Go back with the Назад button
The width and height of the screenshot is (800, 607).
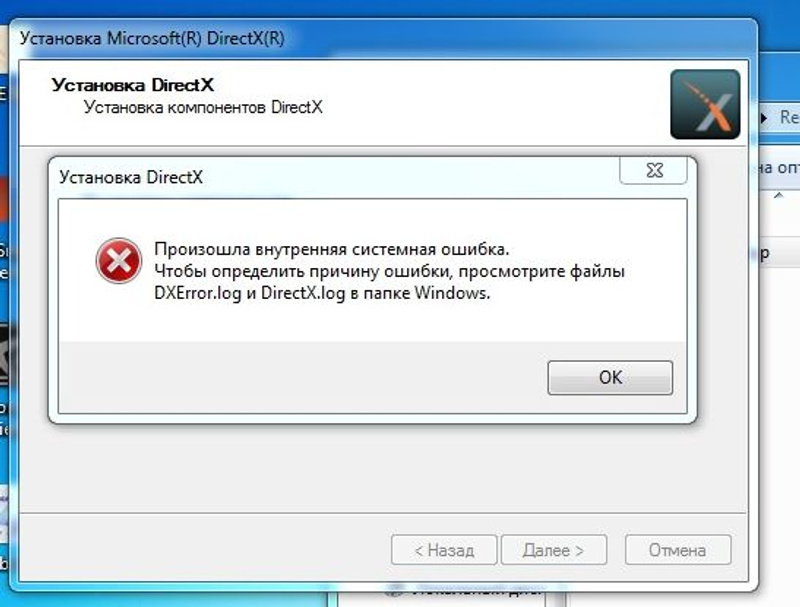pyautogui.click(x=444, y=550)
